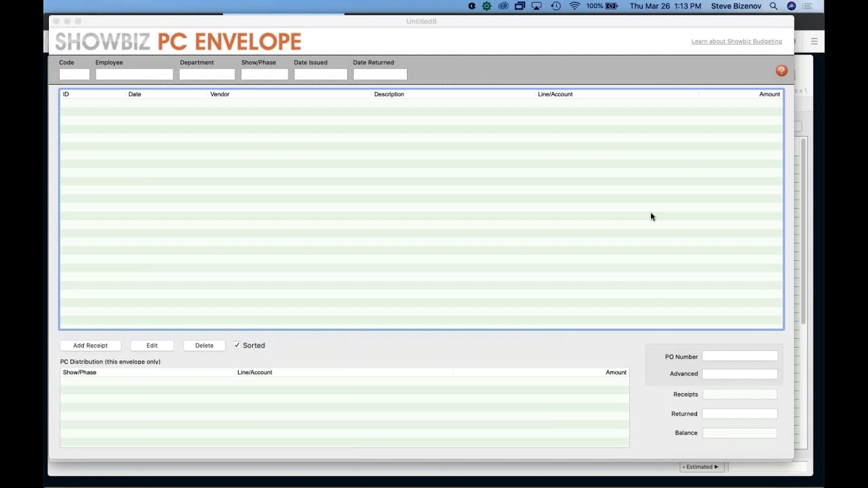Open Spotlight search in the menu bar

click(x=774, y=6)
